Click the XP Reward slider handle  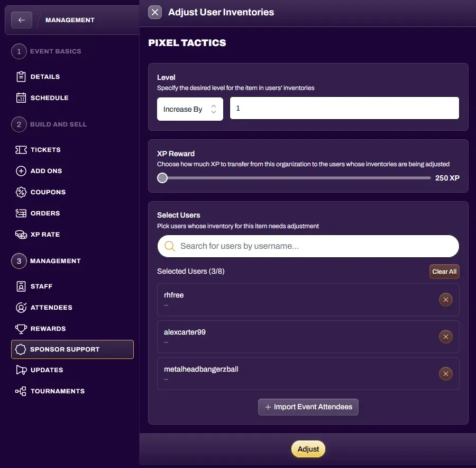pos(162,178)
